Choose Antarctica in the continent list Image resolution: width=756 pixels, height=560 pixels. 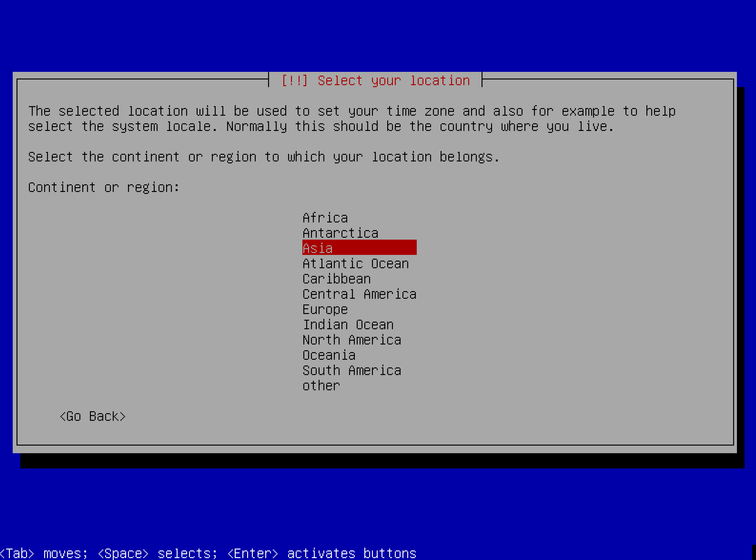click(340, 233)
